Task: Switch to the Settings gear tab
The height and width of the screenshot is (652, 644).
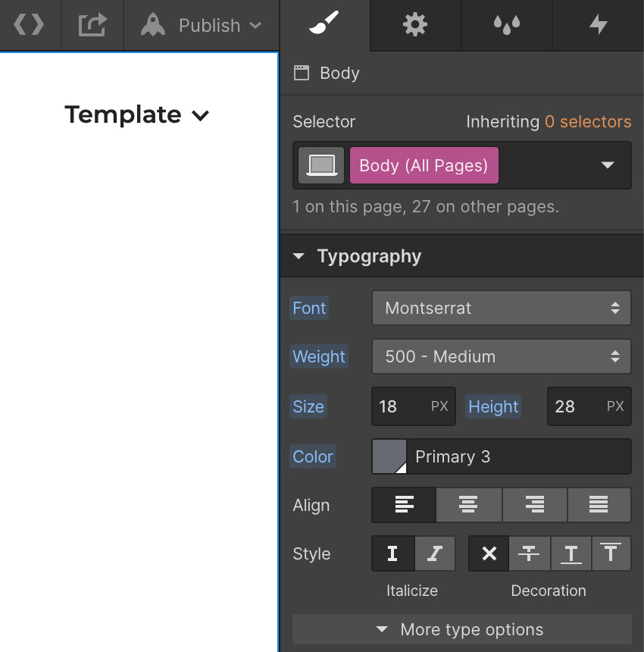Action: coord(415,25)
